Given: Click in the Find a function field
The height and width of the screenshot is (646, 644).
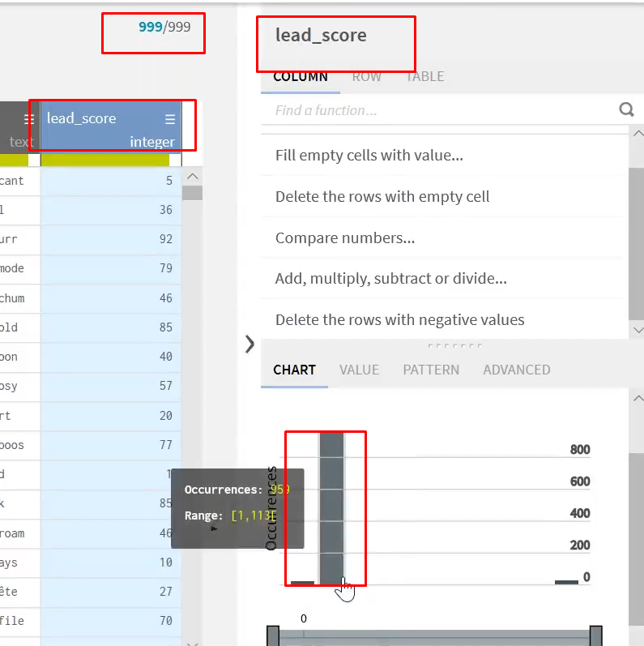Looking at the screenshot, I should coord(438,110).
